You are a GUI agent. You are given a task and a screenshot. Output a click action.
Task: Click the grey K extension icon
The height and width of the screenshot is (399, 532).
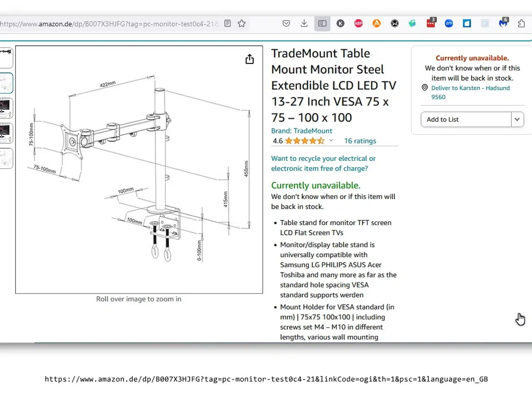point(340,24)
